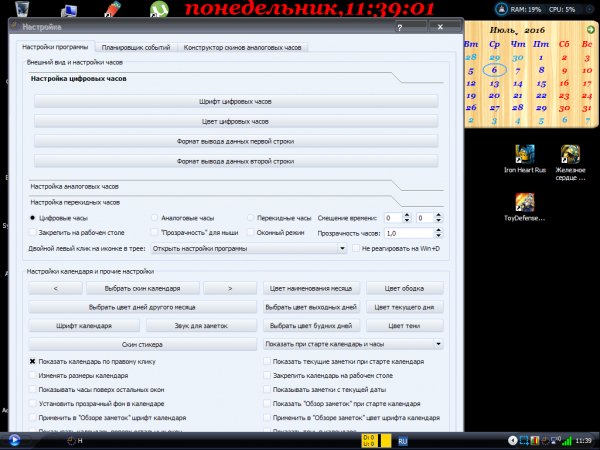Open the Recycle Bin desktop icon
Screen dimensions: 600x450
22,8
